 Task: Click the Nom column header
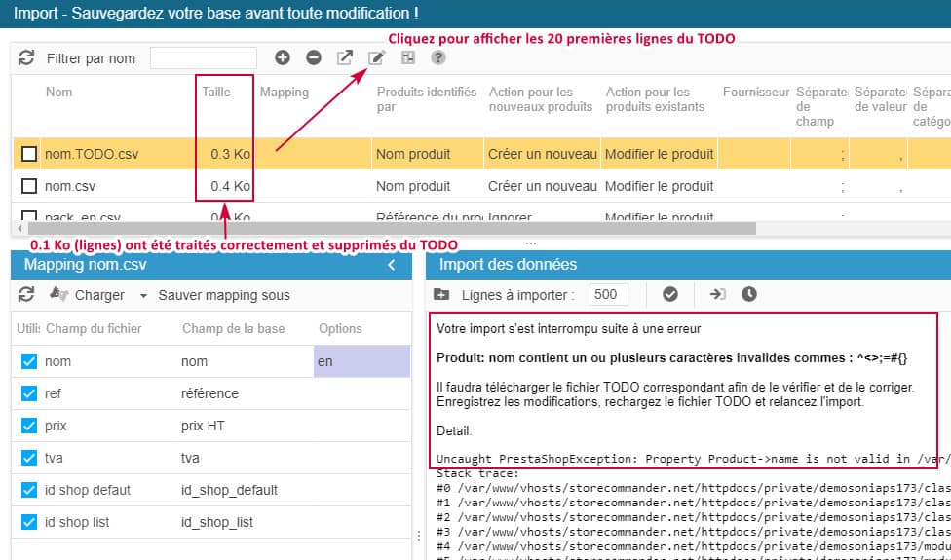pos(58,93)
